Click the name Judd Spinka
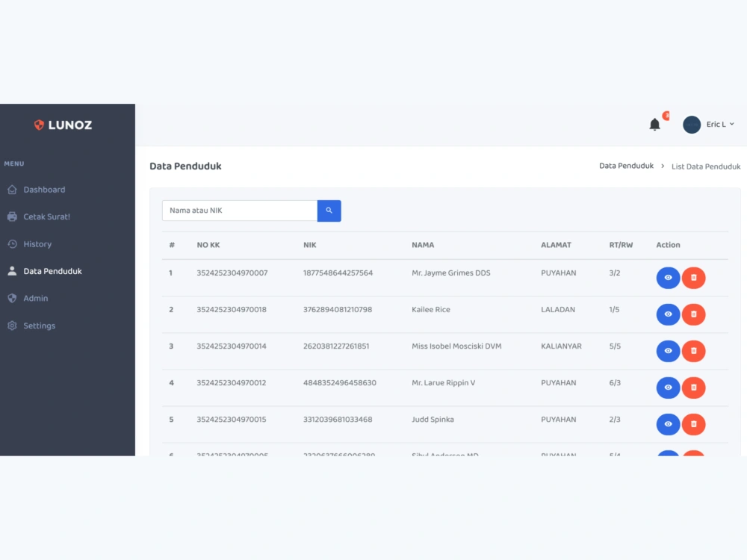This screenshot has height=560, width=747. (x=433, y=420)
